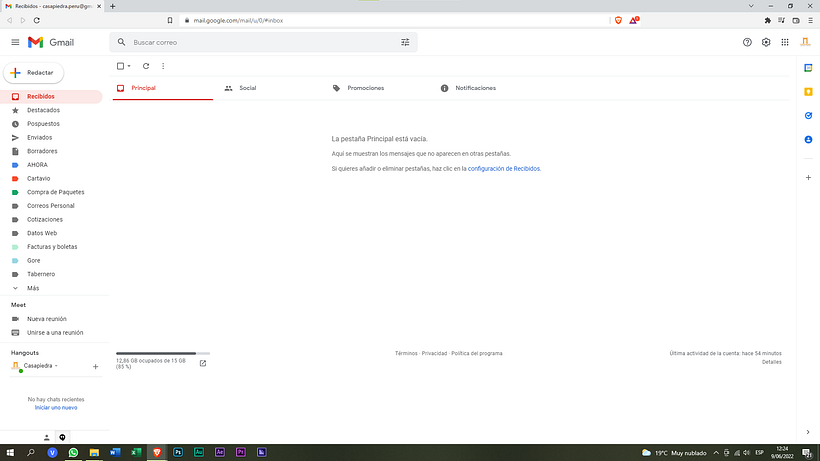Open Destacados folder
The image size is (820, 461).
point(51,110)
